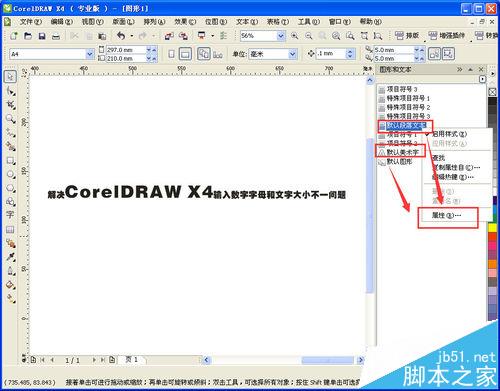
Task: Click the nudge offset .1 mm field
Action: point(331,53)
